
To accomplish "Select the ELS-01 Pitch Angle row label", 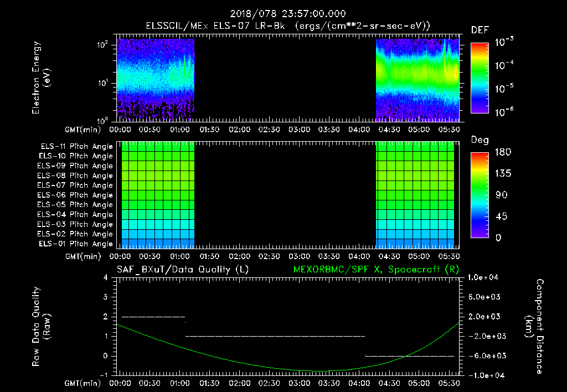I will pos(76,244).
